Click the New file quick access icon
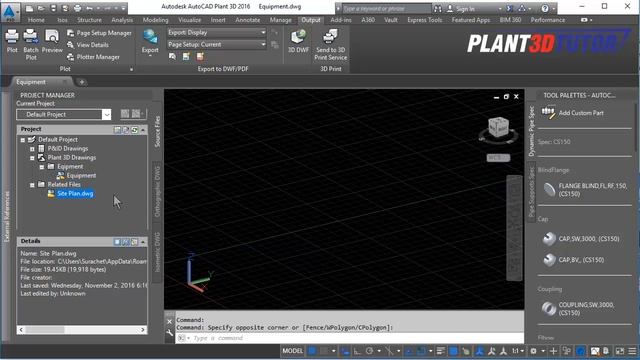 pyautogui.click(x=29, y=8)
